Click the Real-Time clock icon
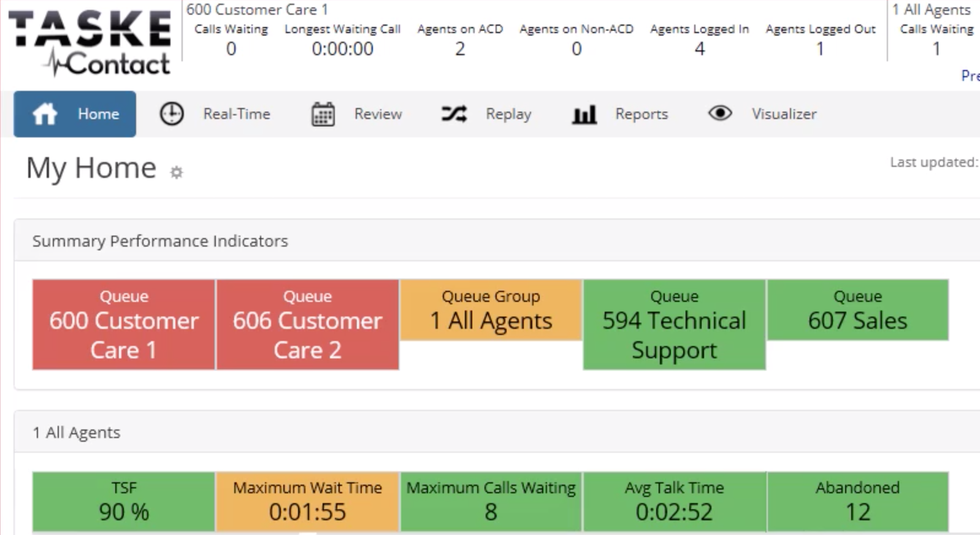The width and height of the screenshot is (980, 535). [x=172, y=114]
